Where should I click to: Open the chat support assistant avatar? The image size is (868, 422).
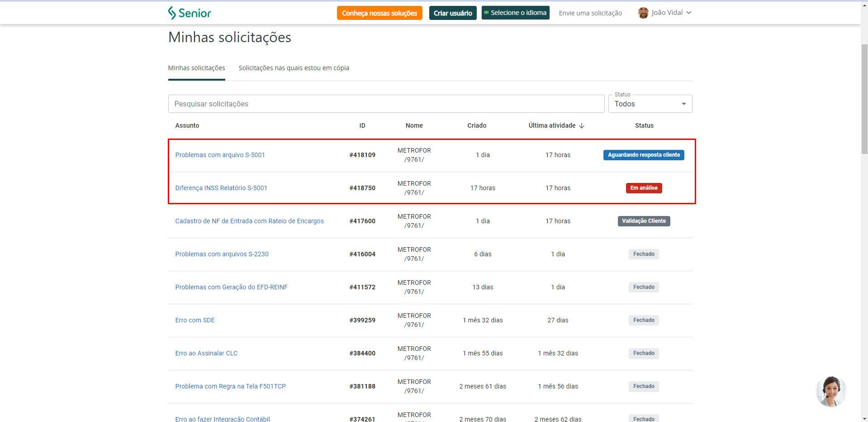click(x=831, y=391)
